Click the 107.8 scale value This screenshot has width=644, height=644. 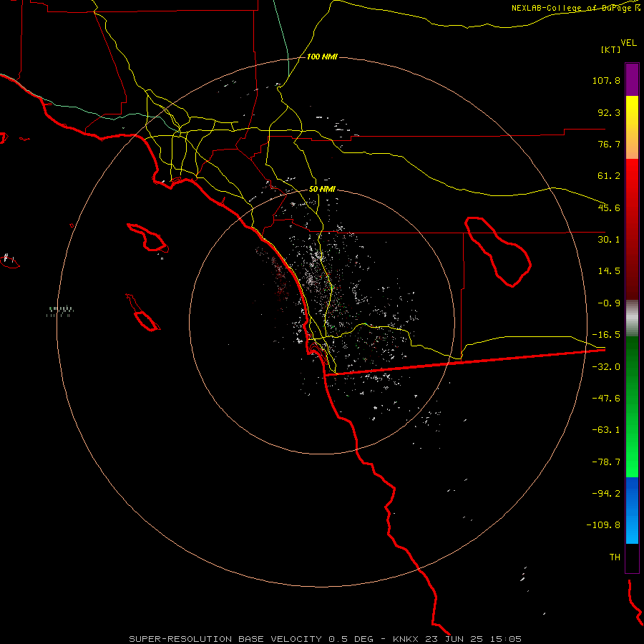click(x=606, y=80)
